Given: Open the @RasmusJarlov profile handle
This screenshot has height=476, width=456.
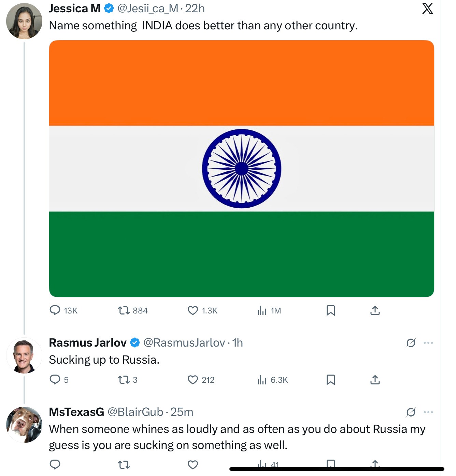Looking at the screenshot, I should coord(184,343).
